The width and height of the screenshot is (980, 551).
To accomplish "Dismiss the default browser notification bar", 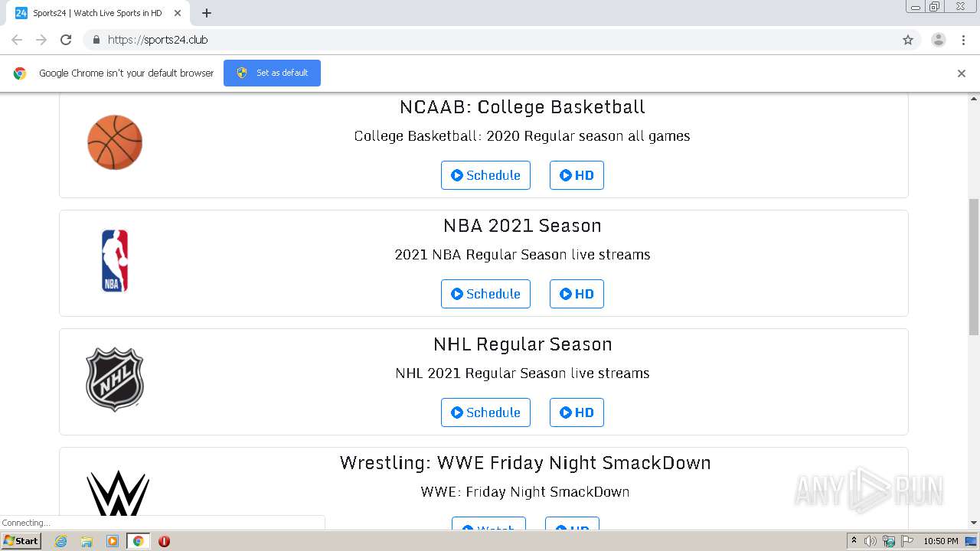I will click(962, 73).
